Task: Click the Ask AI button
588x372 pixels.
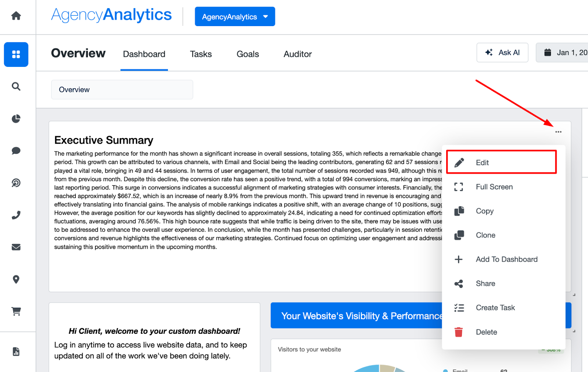Action: (x=502, y=53)
